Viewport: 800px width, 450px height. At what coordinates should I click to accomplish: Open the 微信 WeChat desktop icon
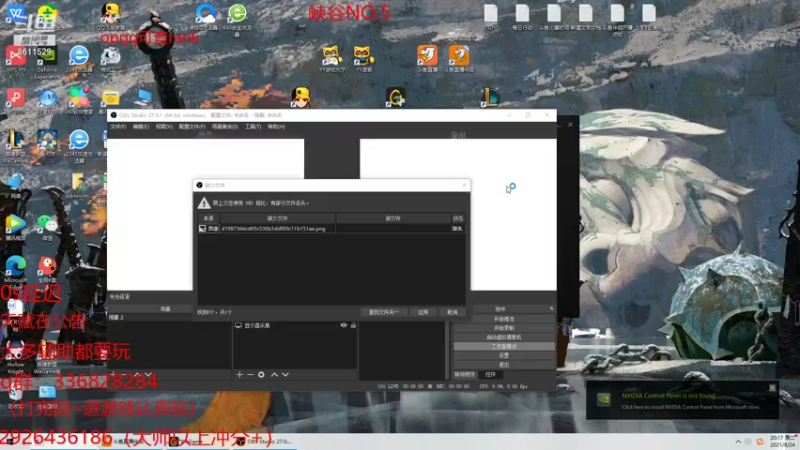(47, 228)
